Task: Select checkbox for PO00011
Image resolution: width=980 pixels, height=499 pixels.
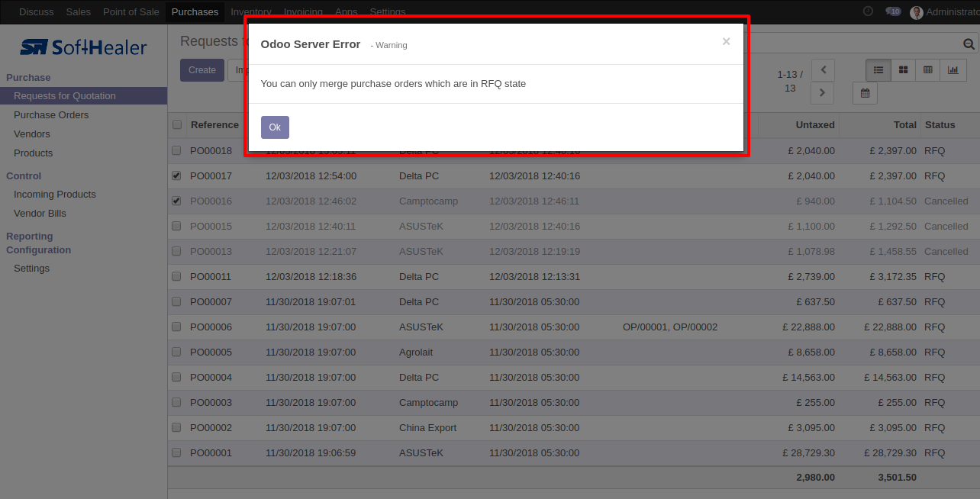Action: pos(176,276)
